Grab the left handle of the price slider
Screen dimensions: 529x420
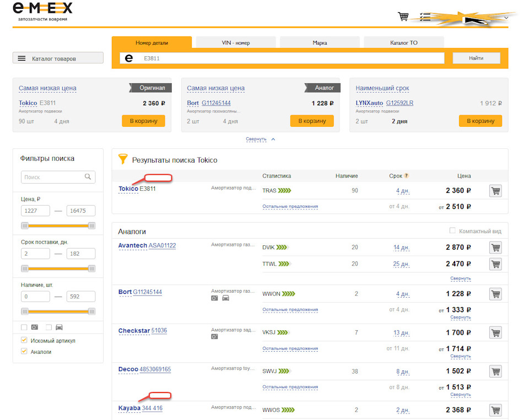(x=25, y=225)
